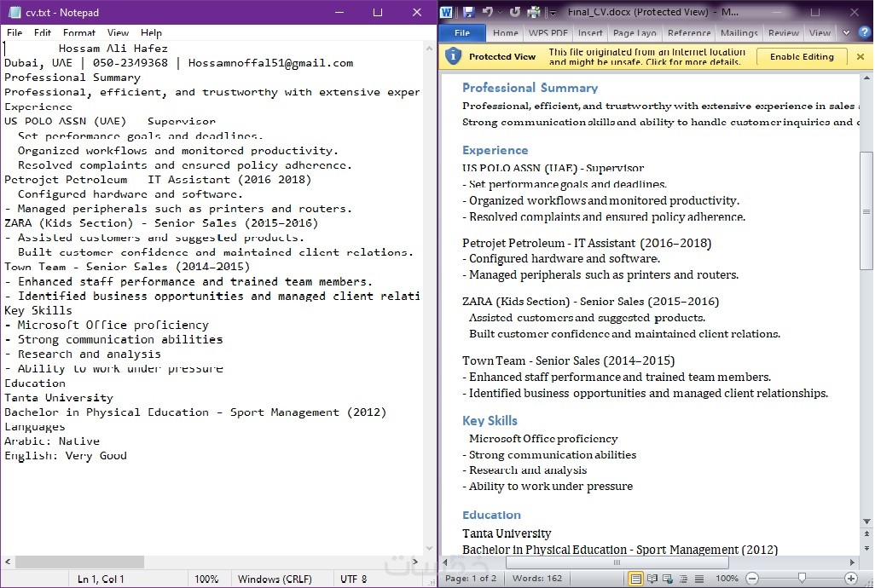875x588 pixels.
Task: Click the Zoom Out minus button in Word
Action: pyautogui.click(x=752, y=579)
